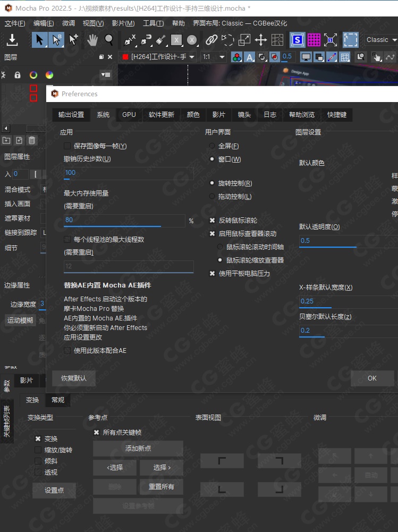Select the 旋转控制 radio button

click(212, 183)
